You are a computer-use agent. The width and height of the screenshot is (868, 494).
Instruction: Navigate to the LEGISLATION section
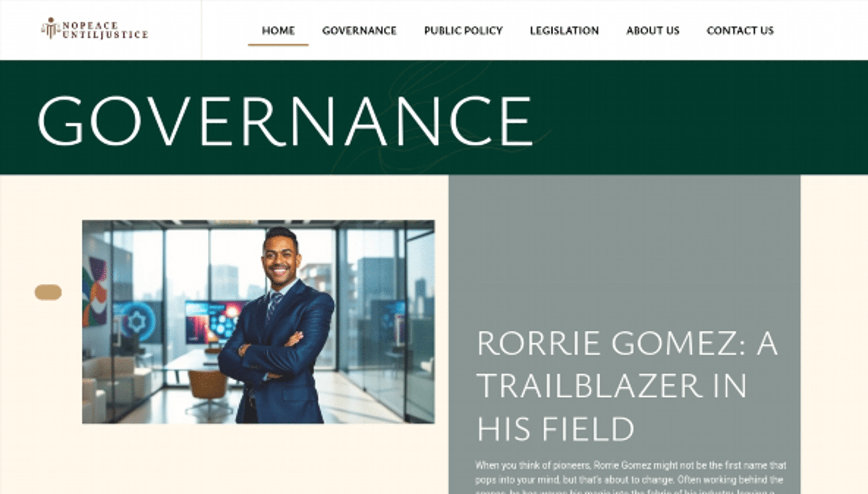[x=564, y=31]
